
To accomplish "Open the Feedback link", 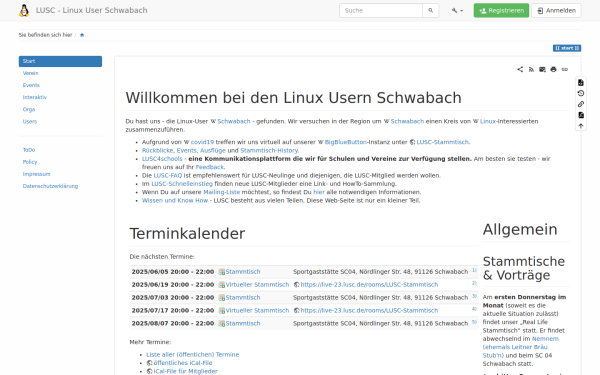I will (209, 167).
